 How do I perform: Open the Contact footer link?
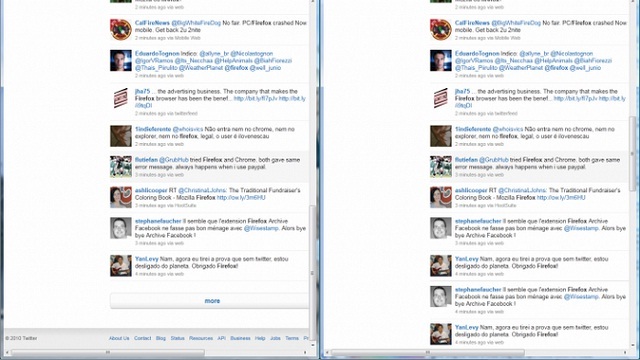(x=142, y=338)
